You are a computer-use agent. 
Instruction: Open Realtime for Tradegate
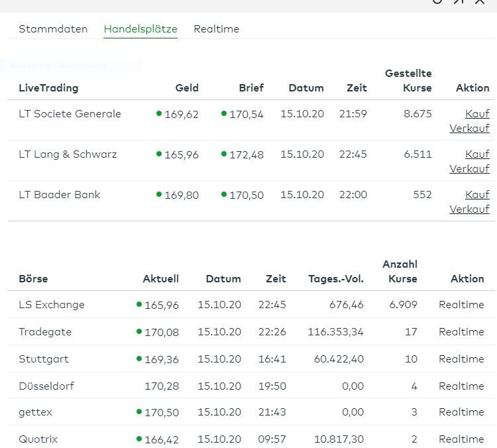coord(461,332)
